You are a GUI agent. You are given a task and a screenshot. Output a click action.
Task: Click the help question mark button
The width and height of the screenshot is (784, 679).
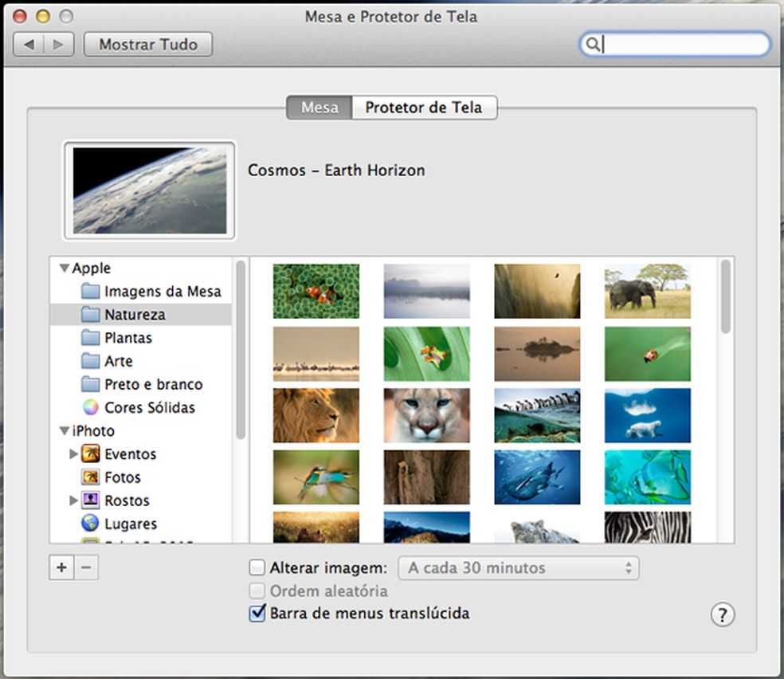(722, 614)
